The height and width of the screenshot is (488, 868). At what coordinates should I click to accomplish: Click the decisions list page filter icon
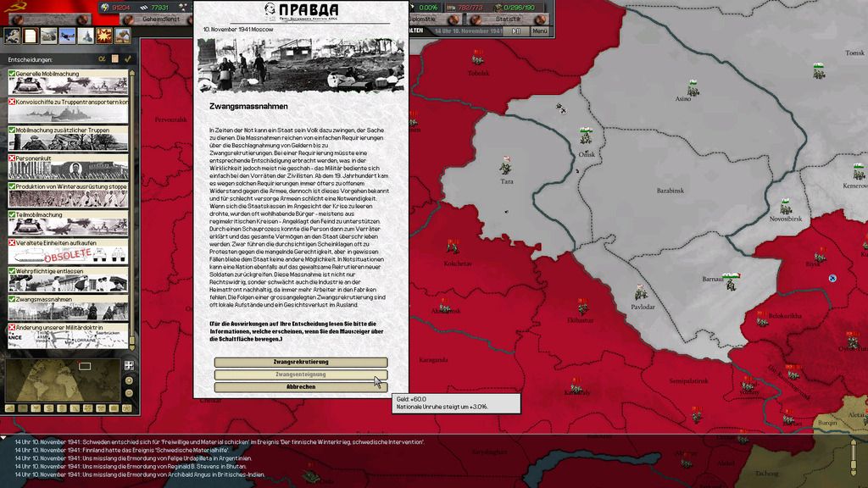click(115, 58)
